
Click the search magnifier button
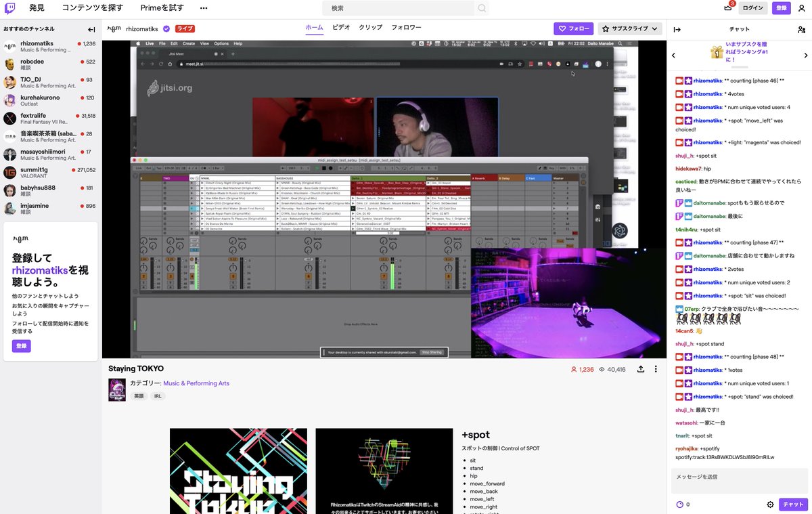482,8
